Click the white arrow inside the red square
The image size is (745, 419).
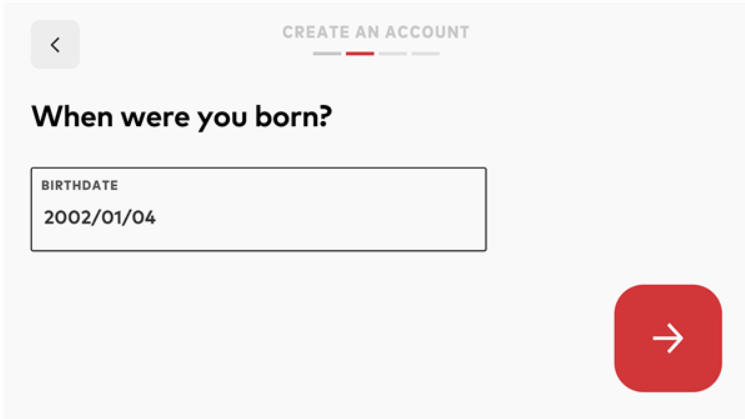click(667, 338)
